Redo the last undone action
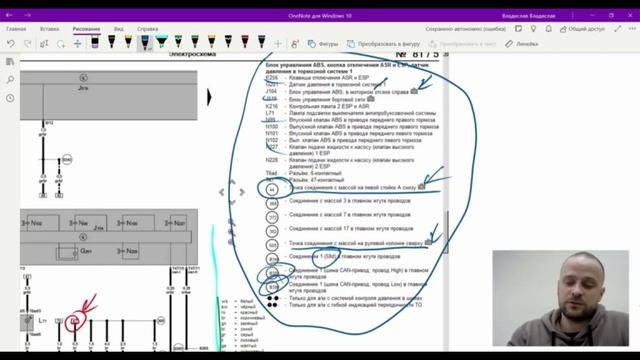The image size is (640, 360). [x=28, y=44]
